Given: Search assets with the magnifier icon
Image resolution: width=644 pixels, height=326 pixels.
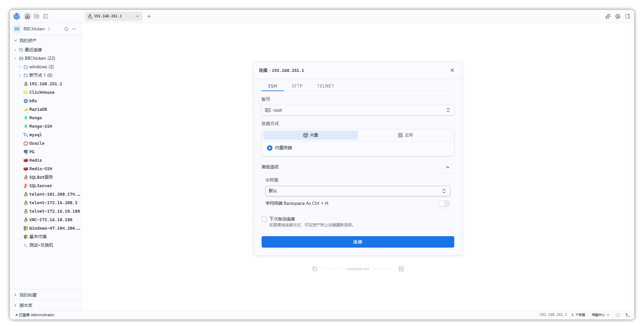Looking at the screenshot, I should coord(66,29).
